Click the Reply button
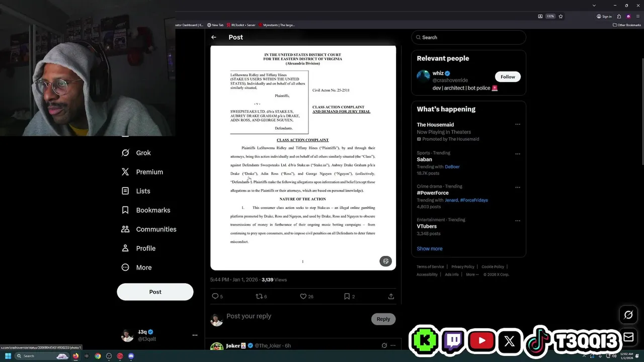644x362 pixels. tap(383, 319)
